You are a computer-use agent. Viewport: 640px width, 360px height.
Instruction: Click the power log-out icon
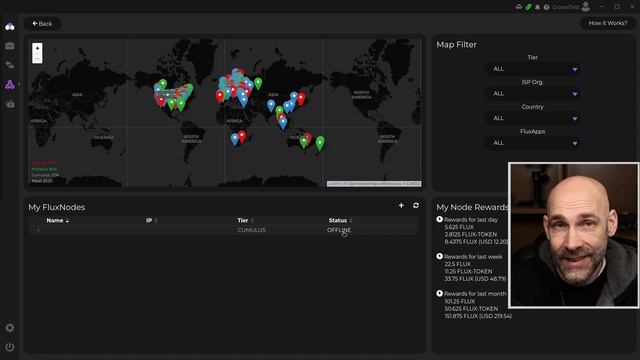(x=10, y=347)
